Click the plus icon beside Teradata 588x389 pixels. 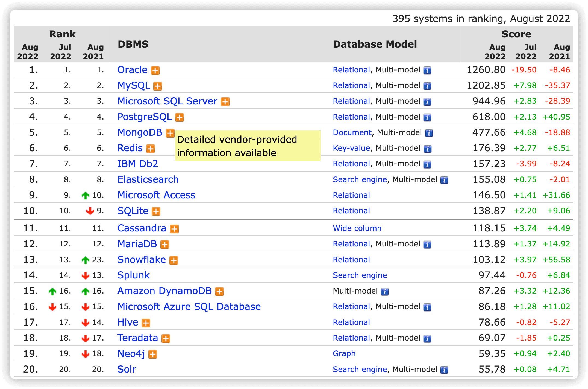(166, 339)
